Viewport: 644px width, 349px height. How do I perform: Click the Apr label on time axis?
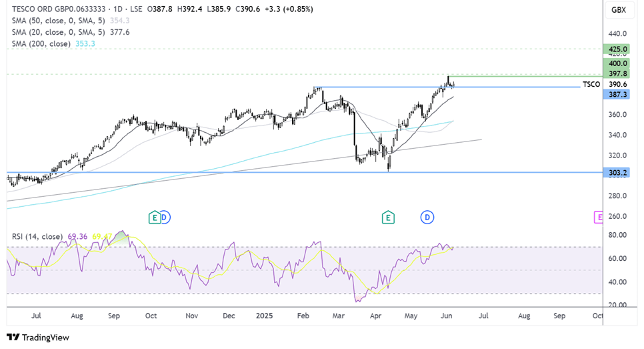(x=375, y=316)
